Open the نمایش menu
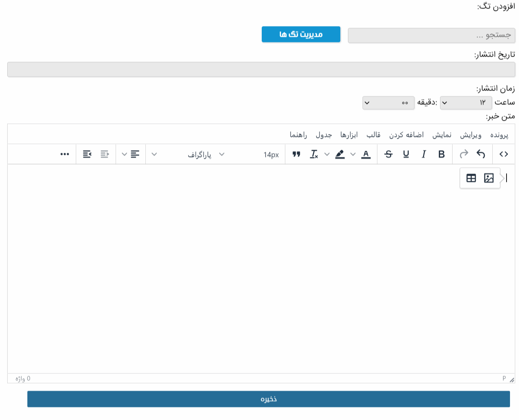Viewport: 519px width, 420px height. click(442, 135)
